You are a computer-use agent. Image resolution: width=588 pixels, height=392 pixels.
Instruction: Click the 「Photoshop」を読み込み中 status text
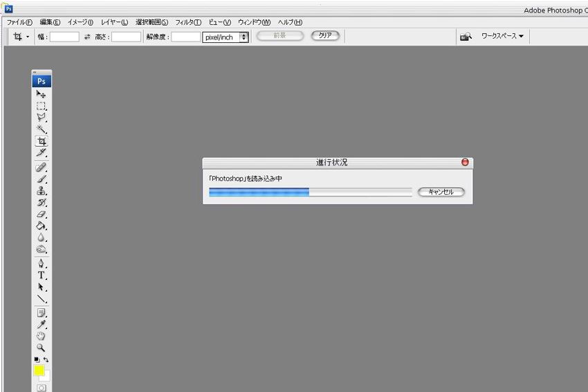(x=246, y=179)
